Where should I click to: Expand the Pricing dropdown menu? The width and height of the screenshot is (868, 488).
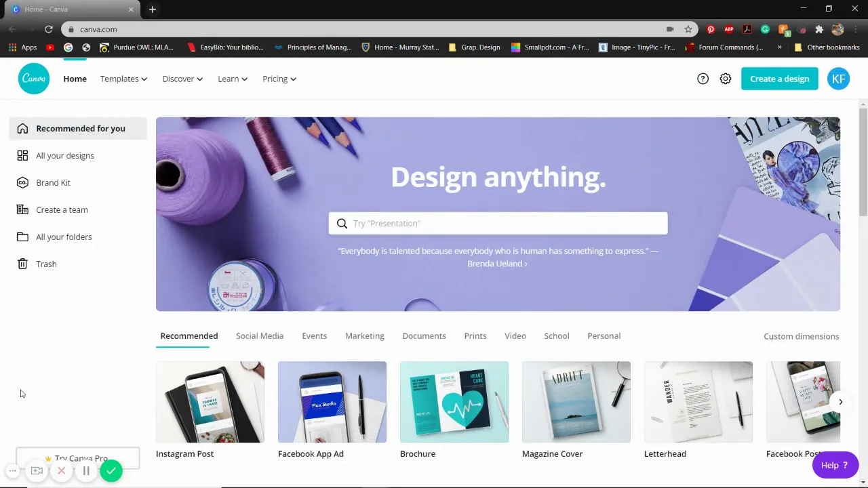tap(279, 79)
